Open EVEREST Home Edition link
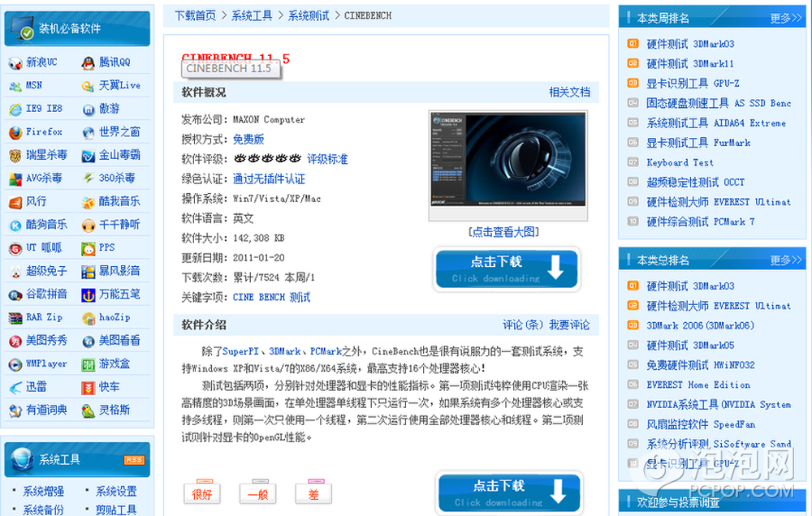Viewport: 812px width, 516px height. coord(698,385)
